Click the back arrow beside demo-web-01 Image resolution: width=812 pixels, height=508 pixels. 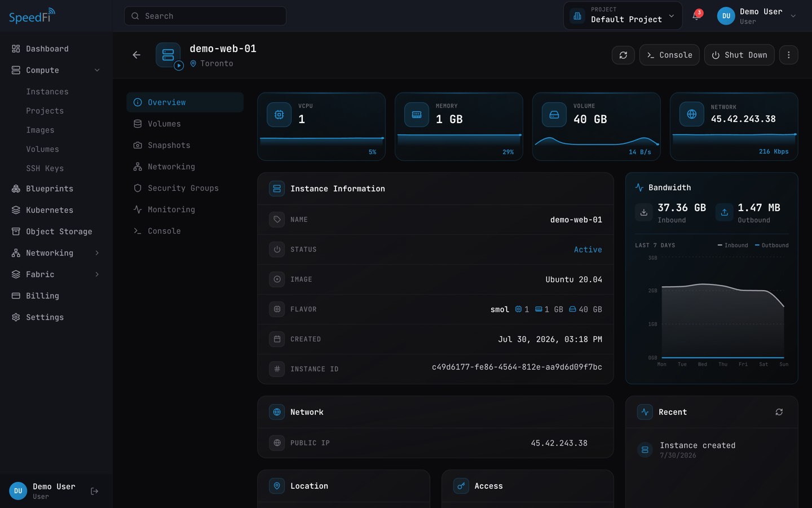pyautogui.click(x=136, y=55)
